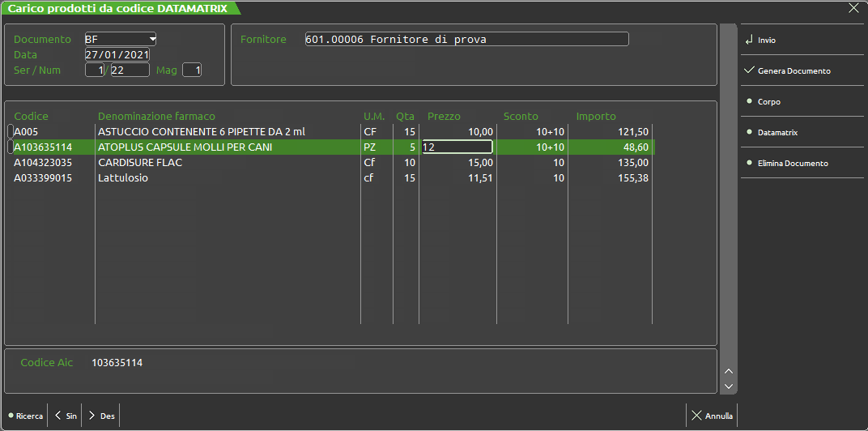
Task: Select the row marker for A005
Action: point(10,131)
